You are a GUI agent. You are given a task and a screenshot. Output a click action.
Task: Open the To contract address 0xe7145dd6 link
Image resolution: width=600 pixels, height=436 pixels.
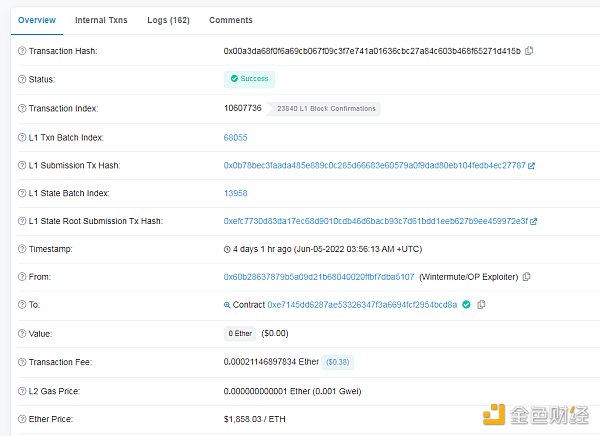(x=362, y=305)
